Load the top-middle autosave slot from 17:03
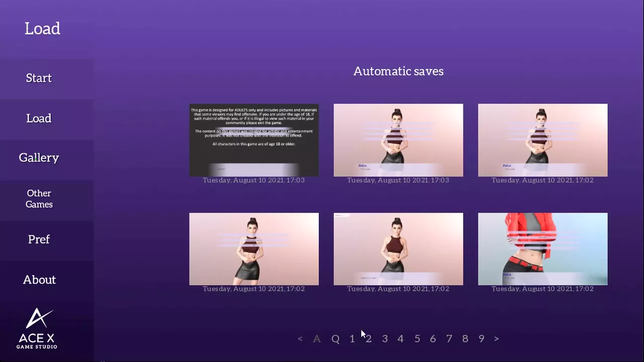644x362 pixels. point(398,140)
